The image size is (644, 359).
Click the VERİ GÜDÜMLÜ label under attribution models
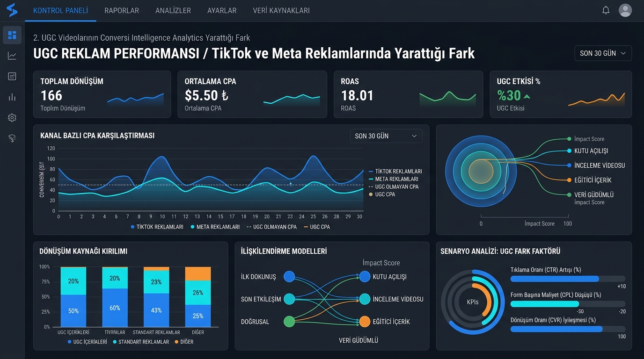point(359,340)
